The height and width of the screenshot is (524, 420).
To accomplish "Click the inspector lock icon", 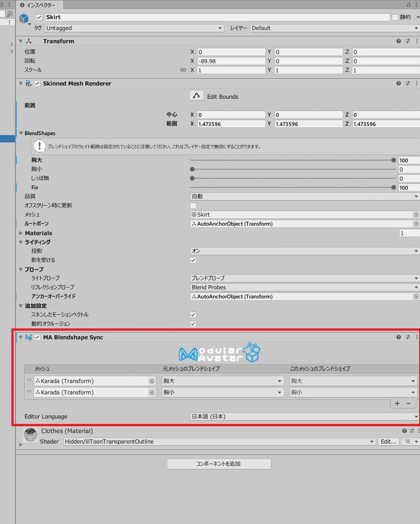I will (x=408, y=5).
